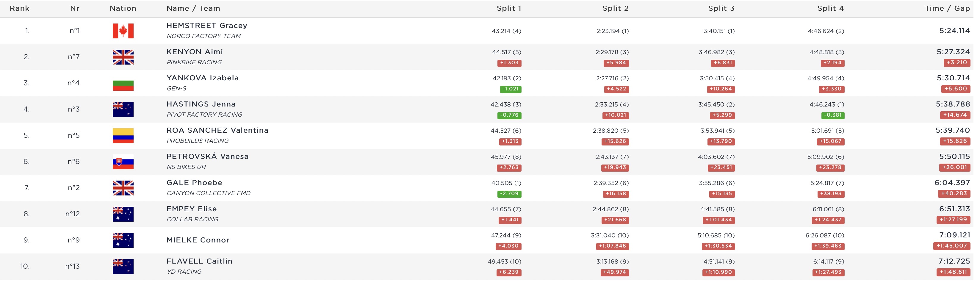Open rider GALE Phoebe
This screenshot has width=980, height=285.
coord(194,183)
